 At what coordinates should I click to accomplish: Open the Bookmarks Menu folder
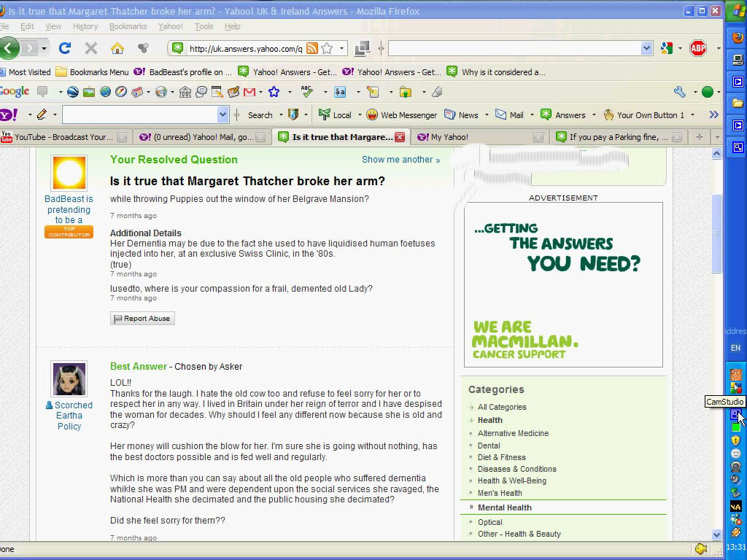coord(93,72)
